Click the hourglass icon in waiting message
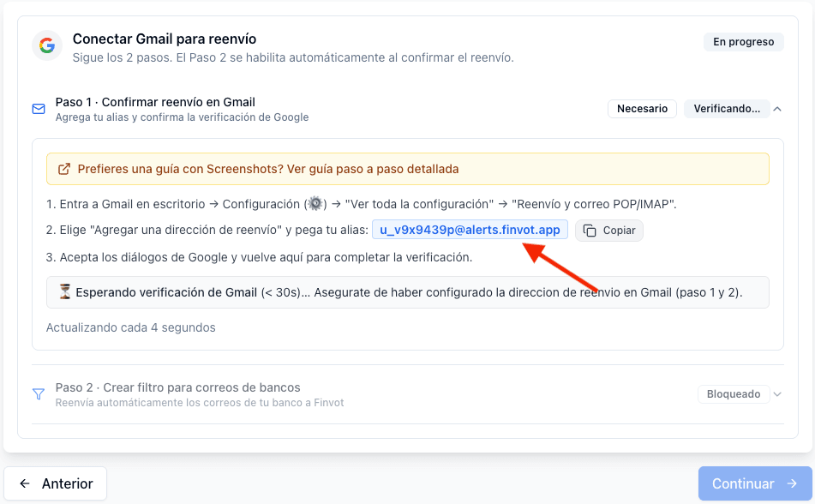 (64, 292)
